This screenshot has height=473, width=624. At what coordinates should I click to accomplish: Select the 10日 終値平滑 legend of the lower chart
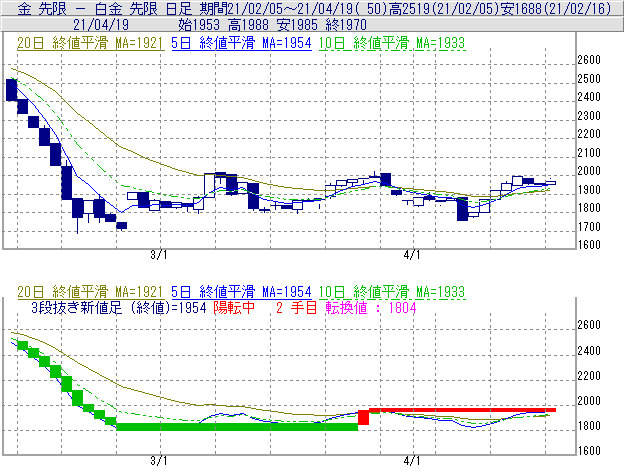pos(392,292)
